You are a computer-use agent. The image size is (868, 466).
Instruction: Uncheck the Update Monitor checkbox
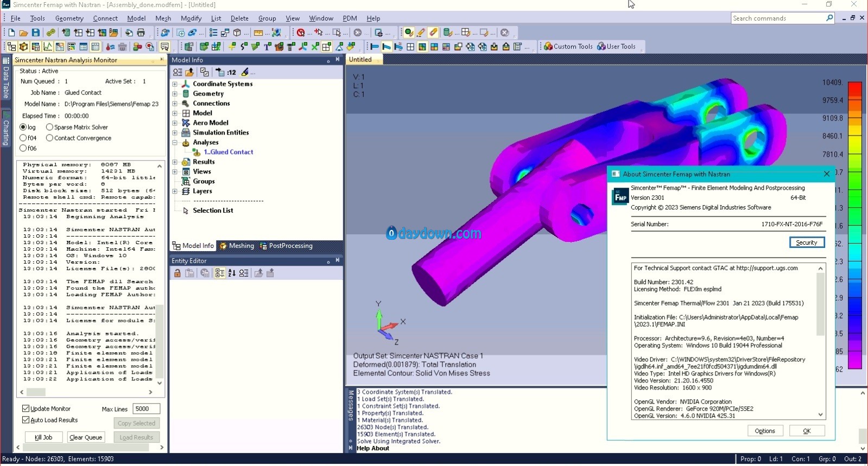(x=26, y=408)
